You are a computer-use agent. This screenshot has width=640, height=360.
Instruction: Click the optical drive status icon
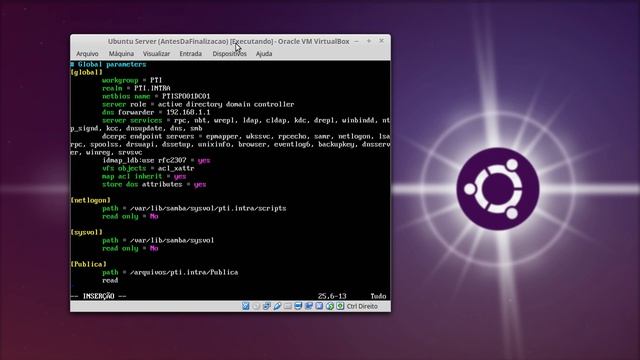point(256,306)
